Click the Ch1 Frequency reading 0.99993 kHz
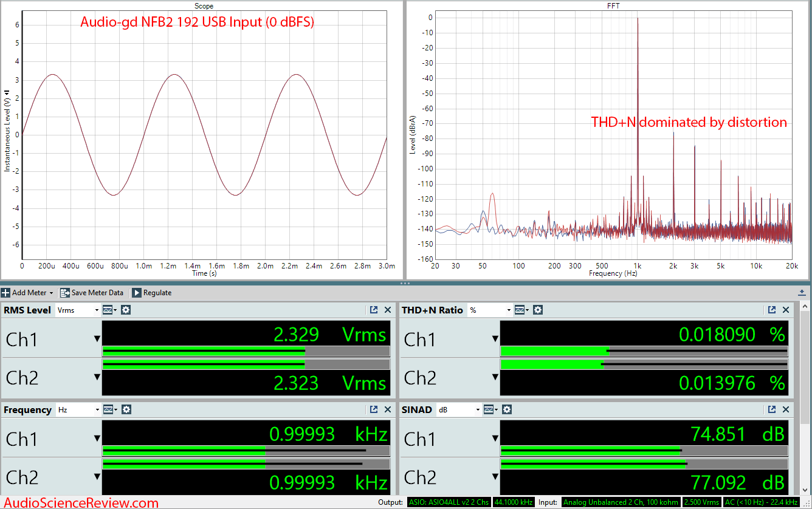 click(328, 434)
